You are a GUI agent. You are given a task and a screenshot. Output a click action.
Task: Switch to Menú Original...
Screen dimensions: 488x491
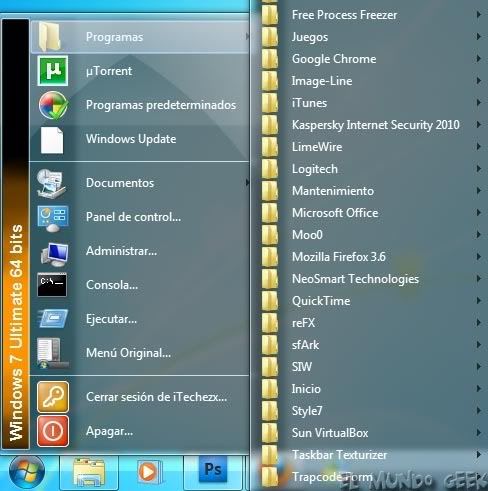point(140,353)
